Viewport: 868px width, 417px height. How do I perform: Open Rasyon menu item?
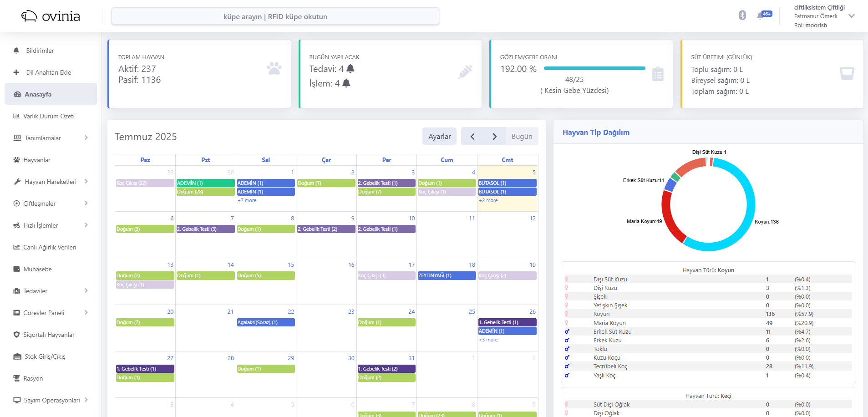51,378
